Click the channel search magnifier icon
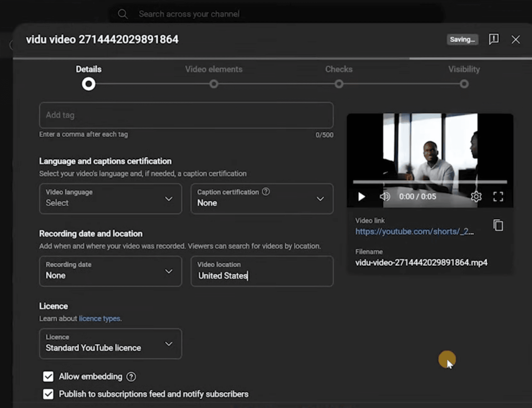 [123, 13]
